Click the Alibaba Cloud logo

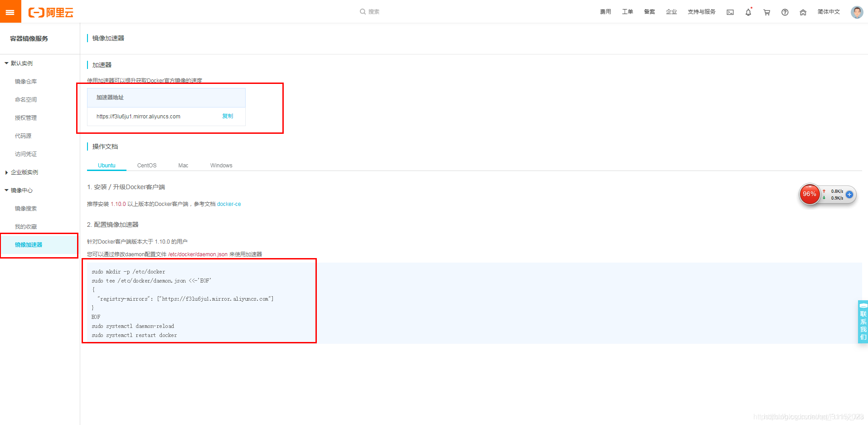pos(51,12)
